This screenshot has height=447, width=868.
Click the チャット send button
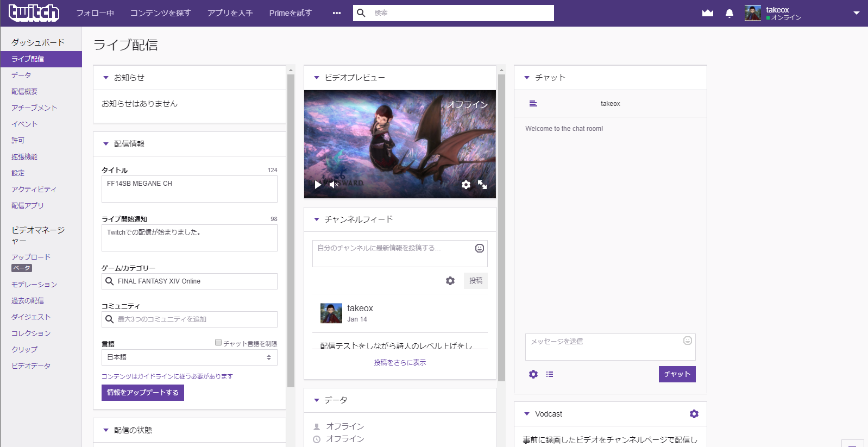pyautogui.click(x=677, y=374)
